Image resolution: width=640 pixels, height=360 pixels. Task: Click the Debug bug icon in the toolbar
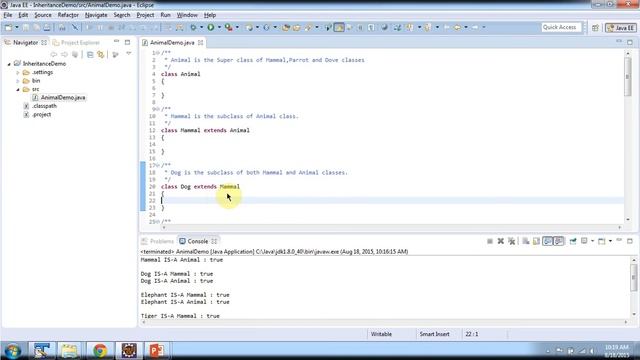pyautogui.click(x=193, y=27)
